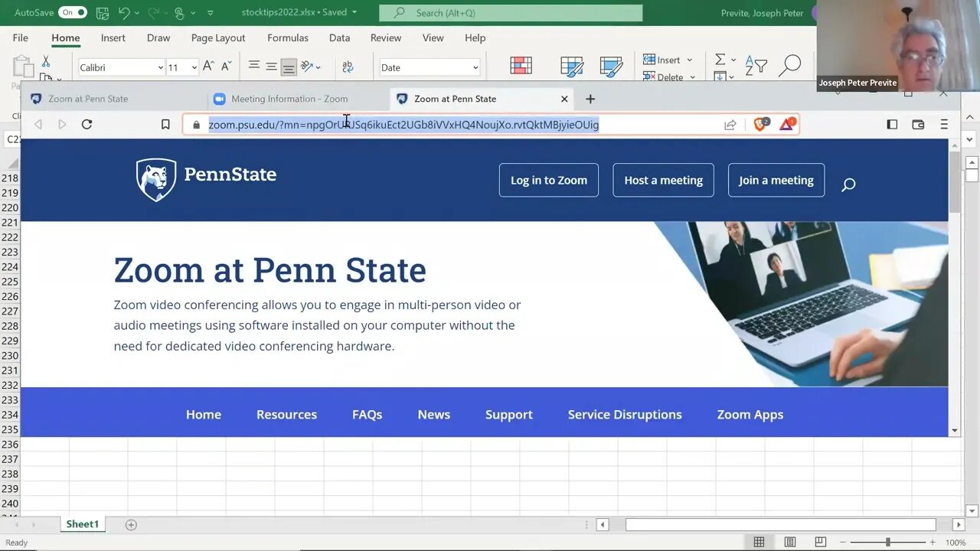Click the Wrap Text icon

click(348, 67)
